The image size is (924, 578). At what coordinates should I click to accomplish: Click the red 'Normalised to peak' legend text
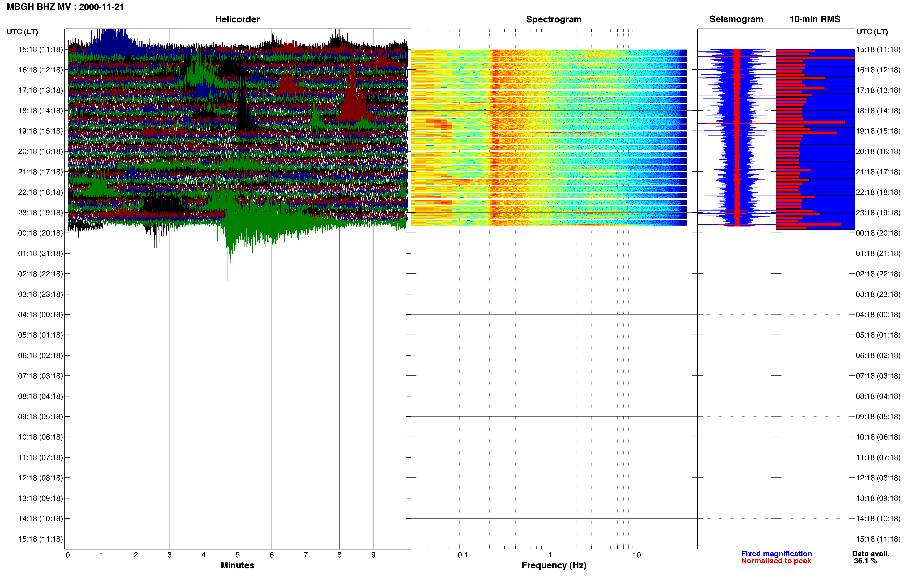[x=776, y=561]
